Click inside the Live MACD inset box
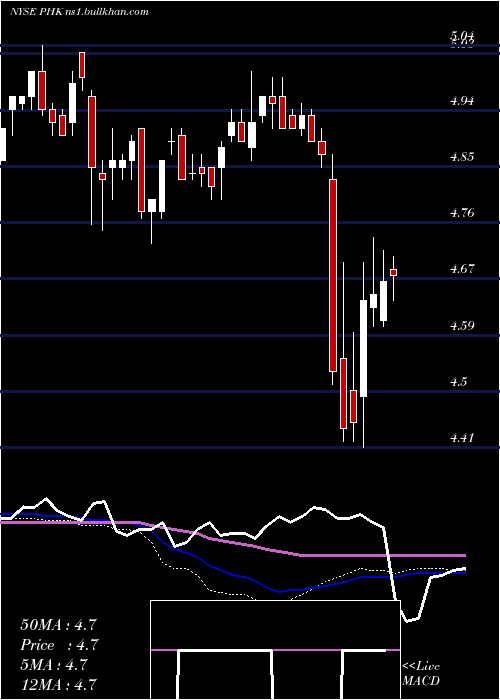This screenshot has width=500, height=700. click(275, 650)
